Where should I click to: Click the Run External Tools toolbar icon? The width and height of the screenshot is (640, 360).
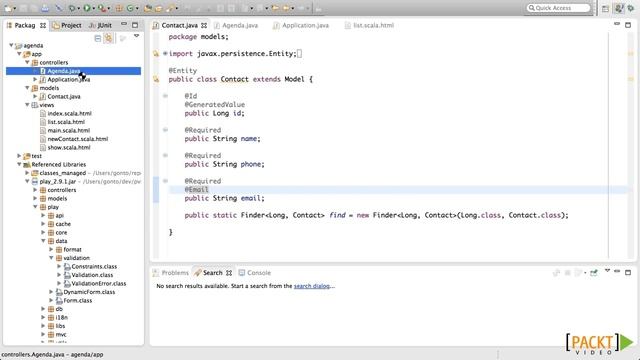click(101, 8)
